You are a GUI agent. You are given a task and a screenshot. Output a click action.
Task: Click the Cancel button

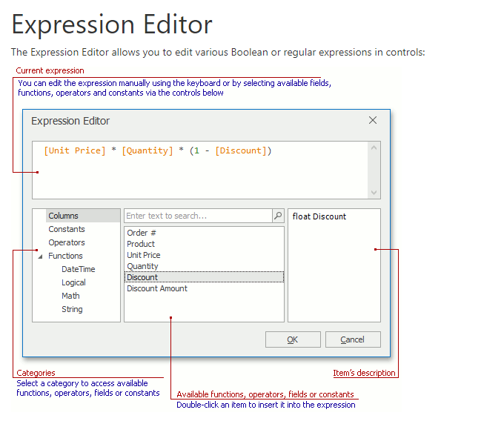353,339
